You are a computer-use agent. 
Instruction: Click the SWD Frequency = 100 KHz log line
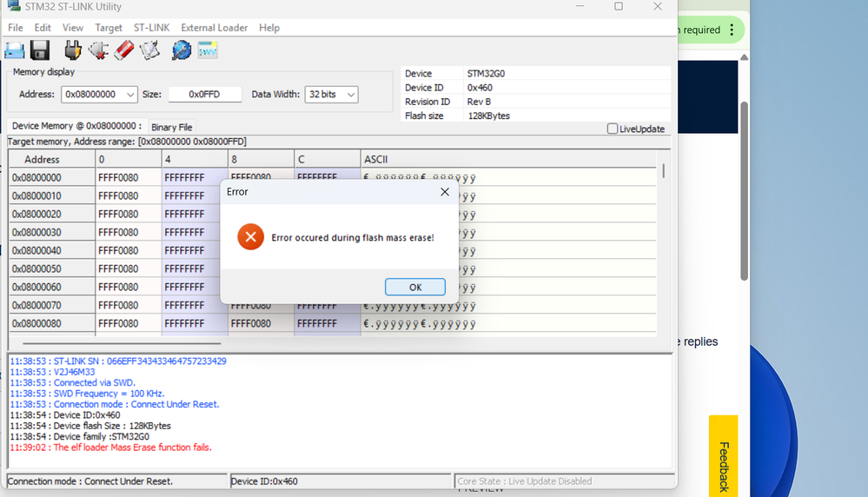pyautogui.click(x=87, y=394)
